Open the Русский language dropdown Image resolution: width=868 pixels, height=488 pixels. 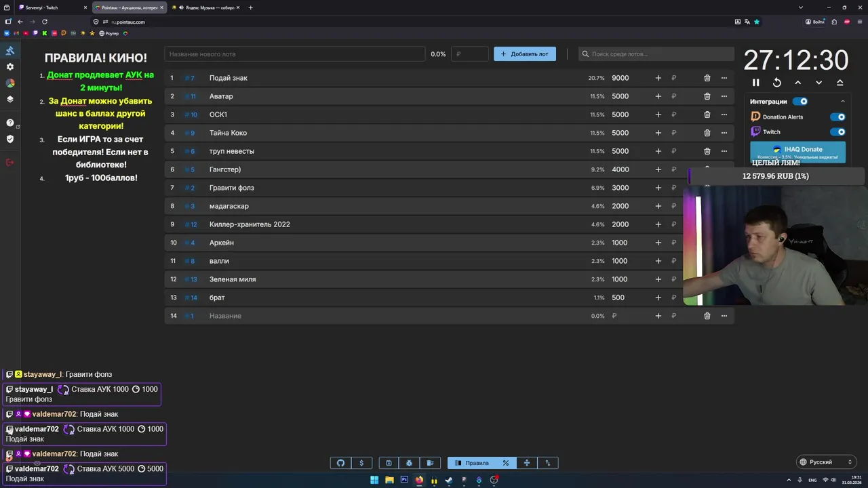[x=826, y=462]
